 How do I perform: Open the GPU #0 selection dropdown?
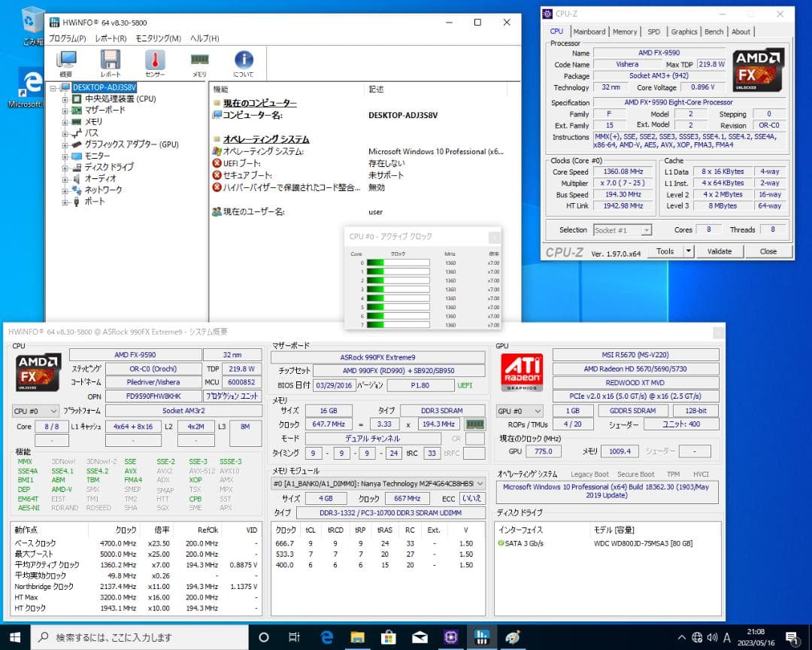(x=537, y=411)
